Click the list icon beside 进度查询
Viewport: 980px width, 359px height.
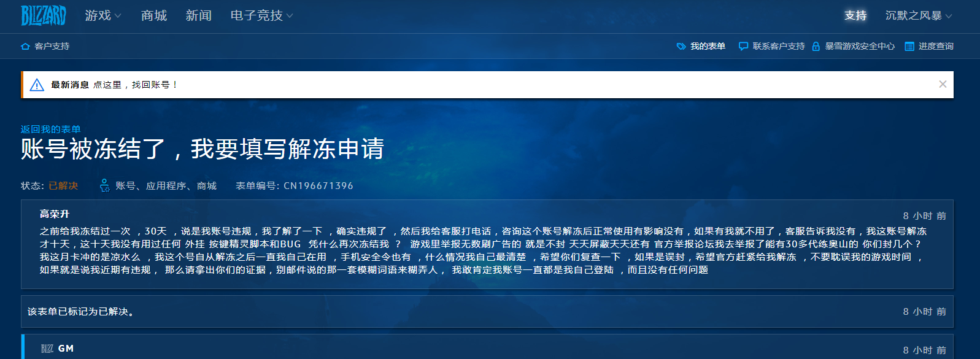click(x=909, y=47)
